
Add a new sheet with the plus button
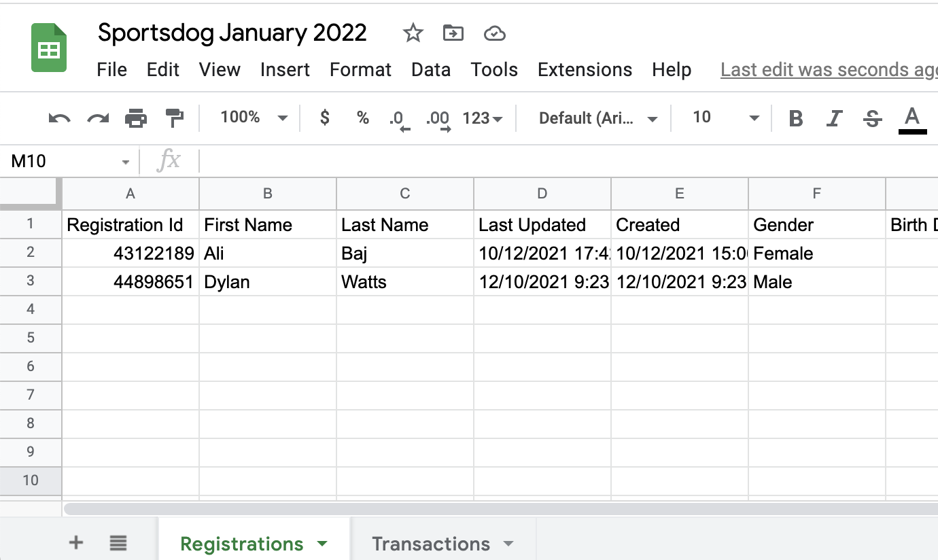click(x=75, y=542)
